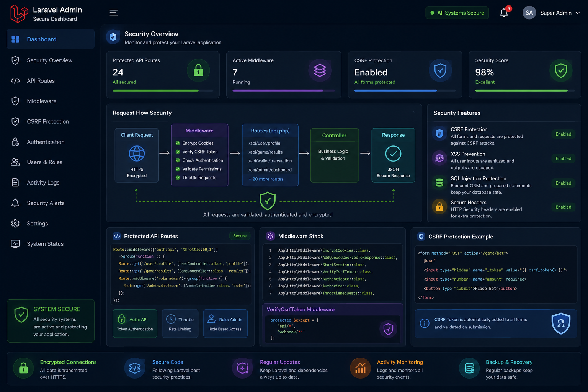Click the Controller Business Logic box
This screenshot has width=588, height=392.
[x=335, y=155]
